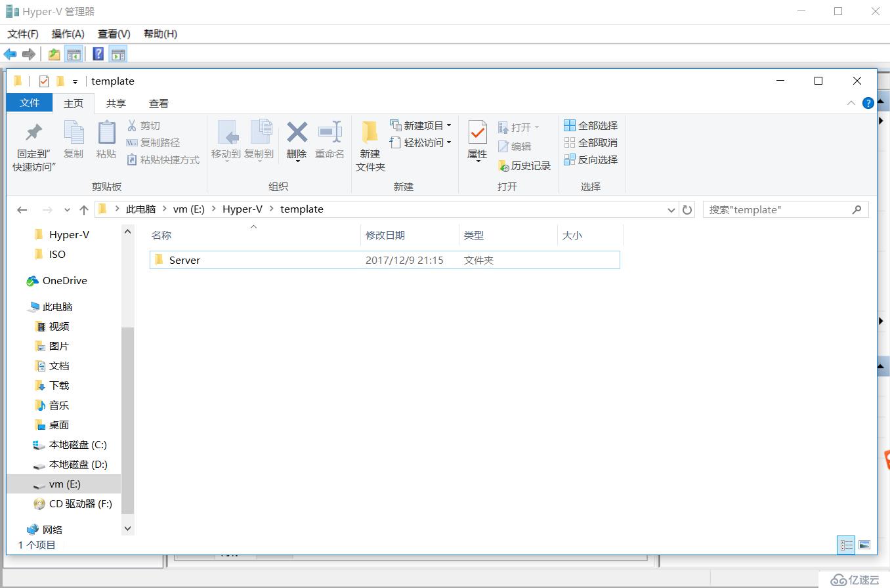
Task: Select the Server folder row
Action: (x=385, y=260)
